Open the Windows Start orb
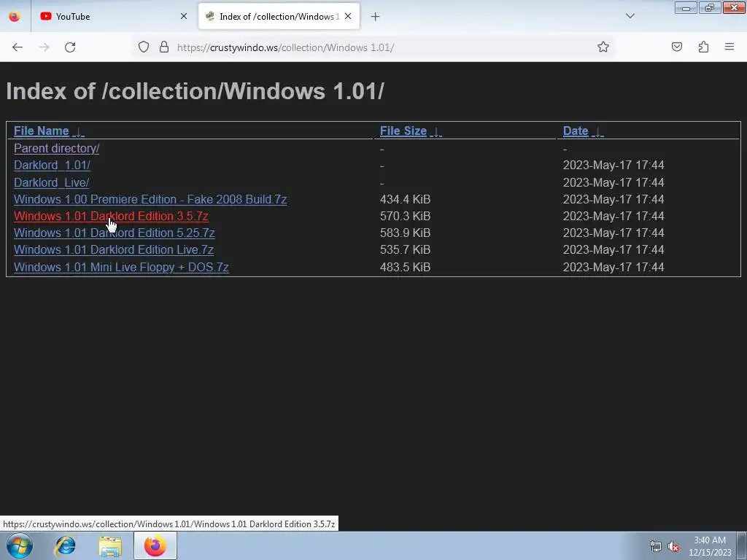This screenshot has width=747, height=560. coord(20,545)
